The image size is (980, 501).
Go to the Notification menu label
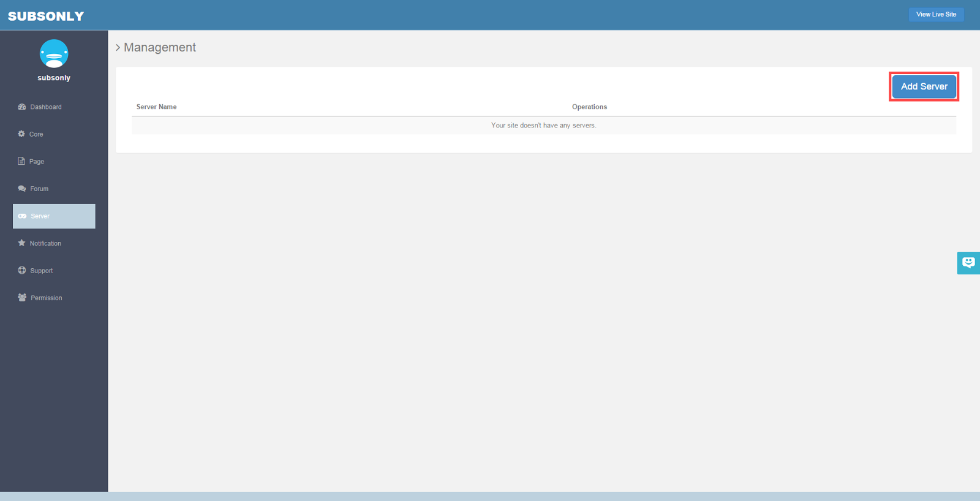pos(45,244)
